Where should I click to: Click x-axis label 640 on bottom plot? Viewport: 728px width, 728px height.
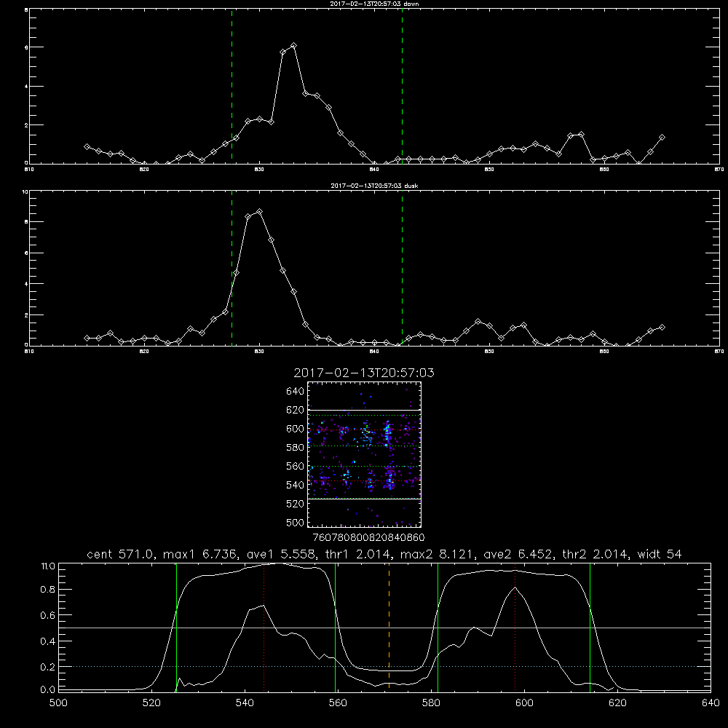coord(711,703)
